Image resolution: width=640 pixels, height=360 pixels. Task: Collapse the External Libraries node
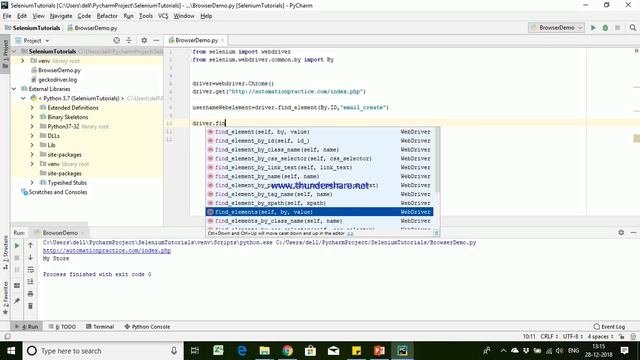(14, 89)
